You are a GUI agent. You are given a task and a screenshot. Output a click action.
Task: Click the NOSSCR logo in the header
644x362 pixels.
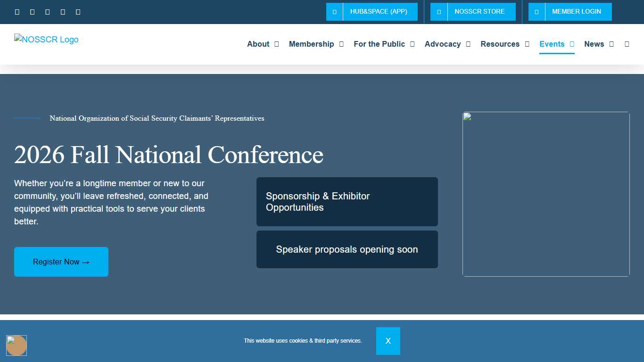click(46, 40)
